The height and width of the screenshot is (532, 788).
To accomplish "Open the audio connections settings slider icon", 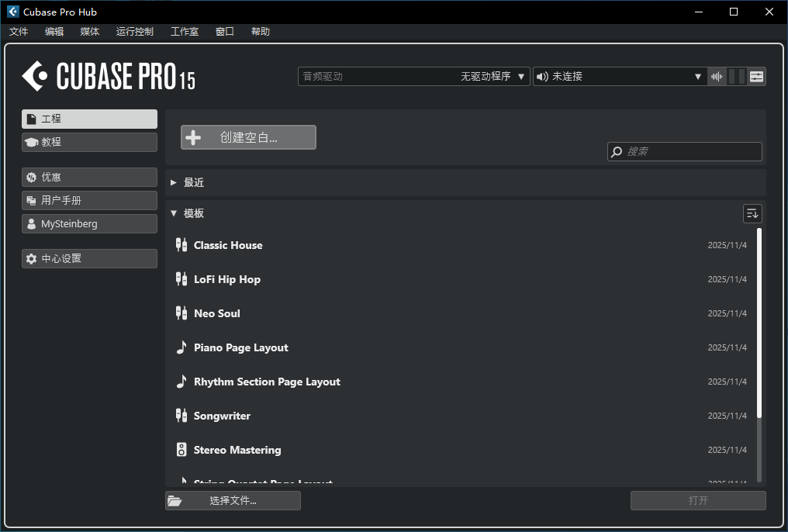I will tap(756, 76).
